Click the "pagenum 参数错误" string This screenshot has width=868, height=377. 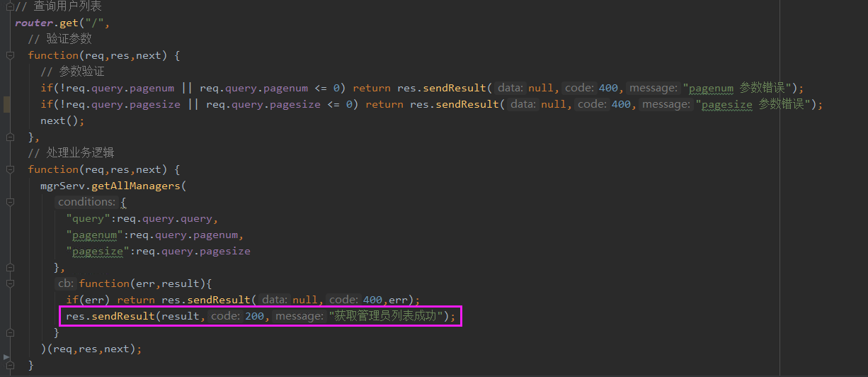tap(737, 88)
